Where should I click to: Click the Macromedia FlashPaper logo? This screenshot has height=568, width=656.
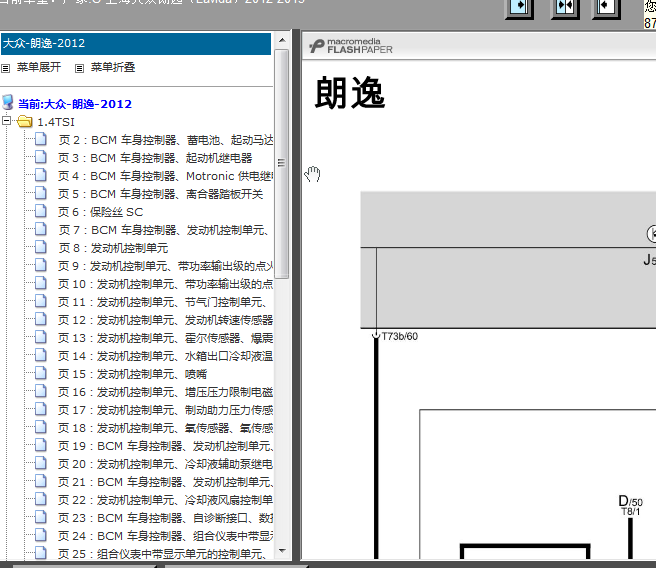pos(351,46)
